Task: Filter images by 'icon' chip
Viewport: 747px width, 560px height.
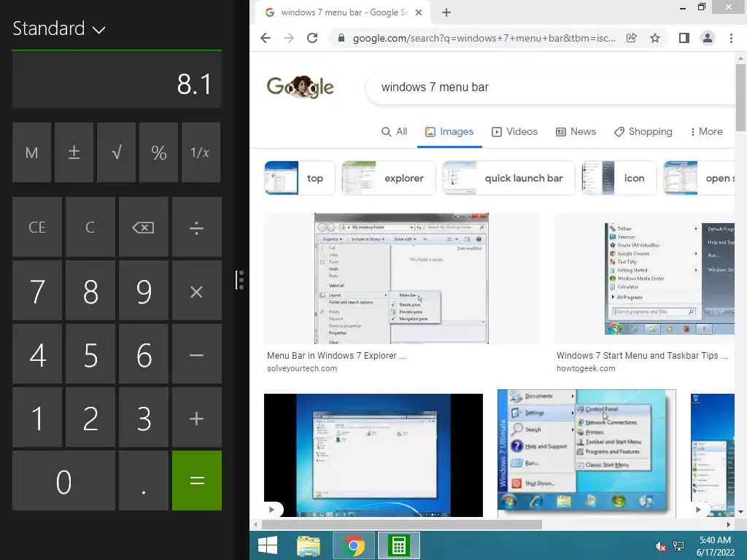Action: [619, 178]
